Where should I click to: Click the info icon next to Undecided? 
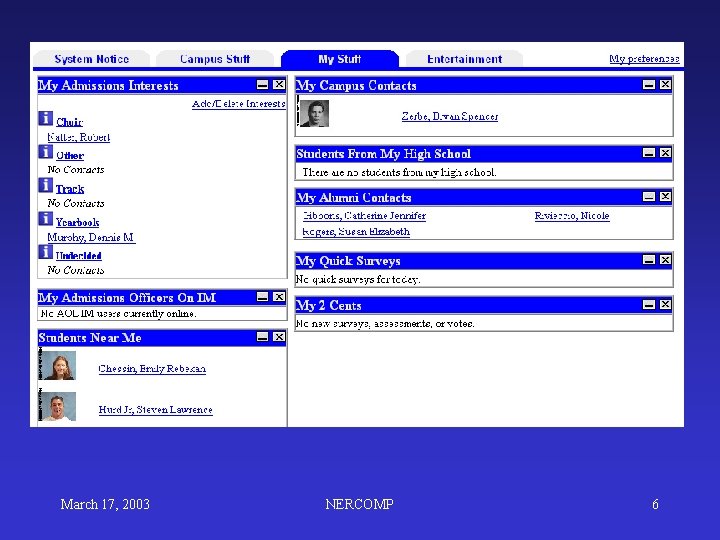[45, 252]
